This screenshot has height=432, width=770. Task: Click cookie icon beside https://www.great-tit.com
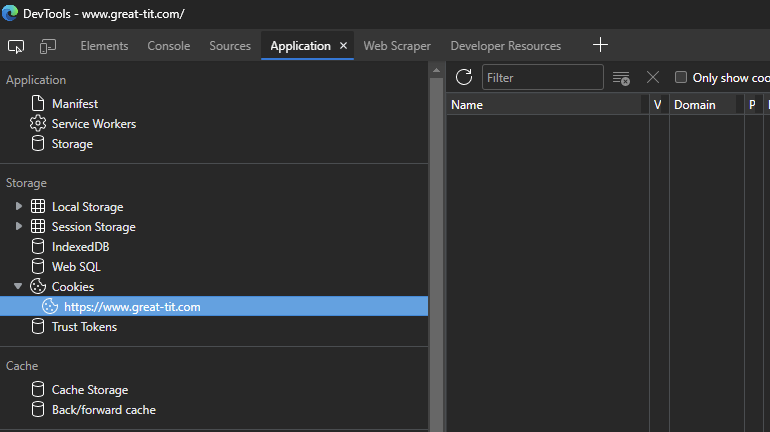[50, 306]
